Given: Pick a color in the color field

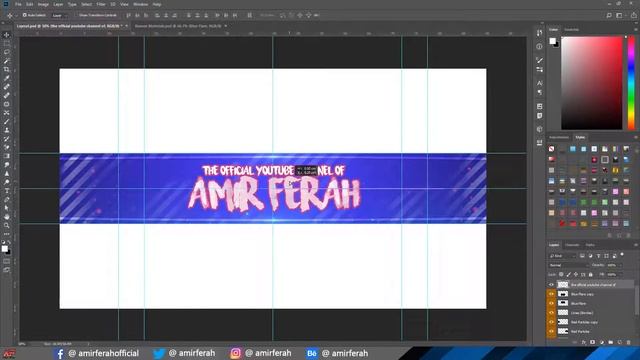Looking at the screenshot, I should pos(592,83).
